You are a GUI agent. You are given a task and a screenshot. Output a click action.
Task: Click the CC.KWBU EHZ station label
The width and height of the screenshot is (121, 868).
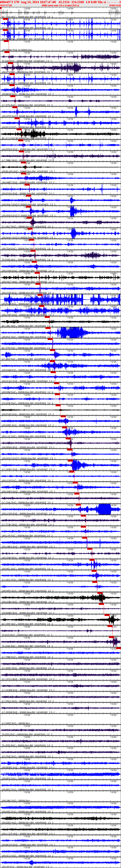pyautogui.click(x=28, y=469)
